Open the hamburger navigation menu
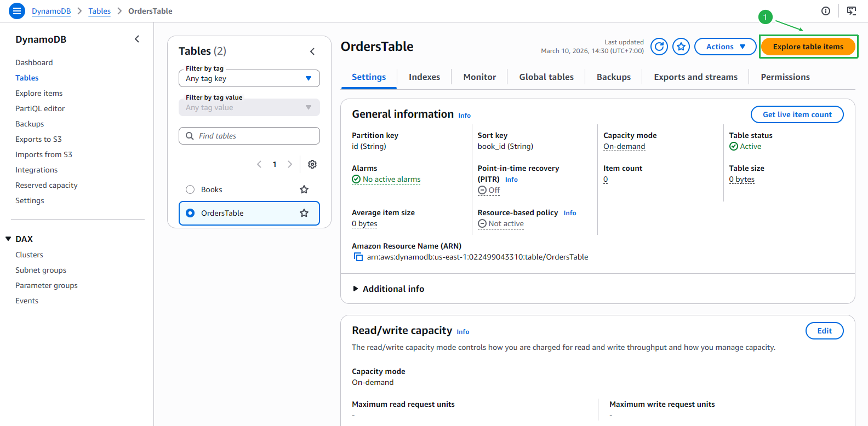 click(x=17, y=11)
